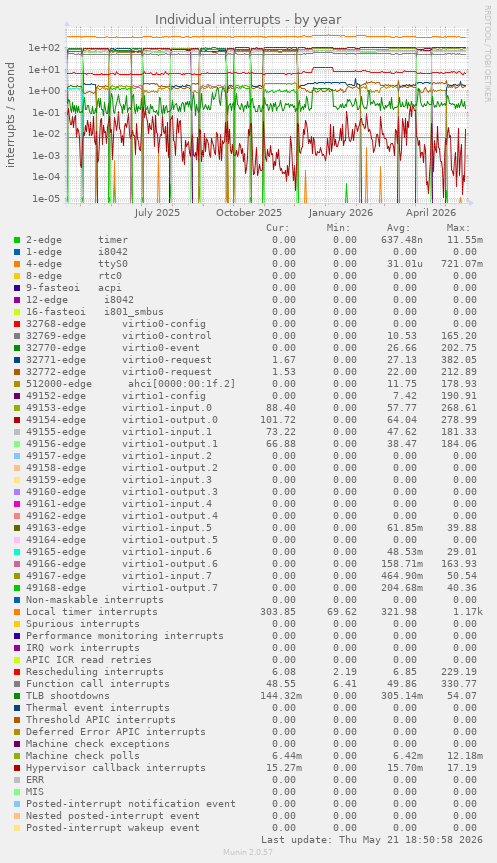Click the legend entry 'ERR'
Image resolution: width=497 pixels, height=863 pixels.
(35, 780)
